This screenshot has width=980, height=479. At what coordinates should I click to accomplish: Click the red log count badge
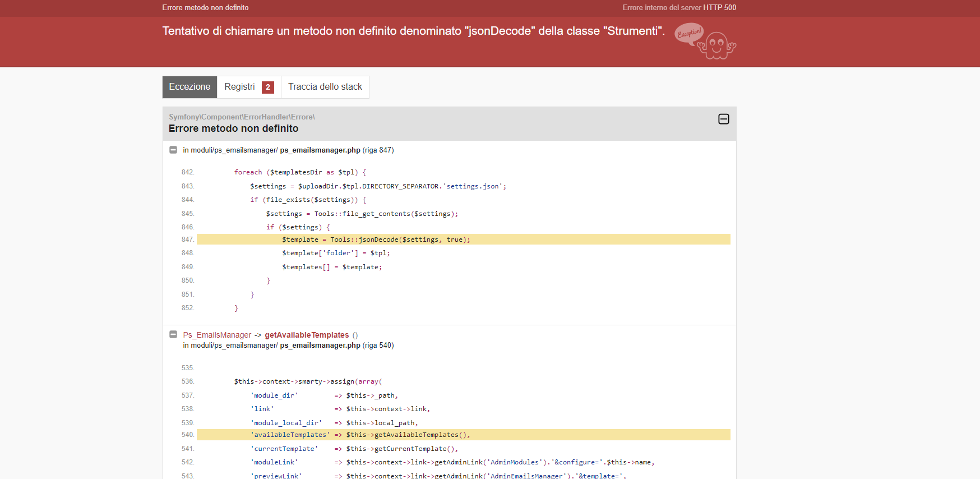coord(268,87)
